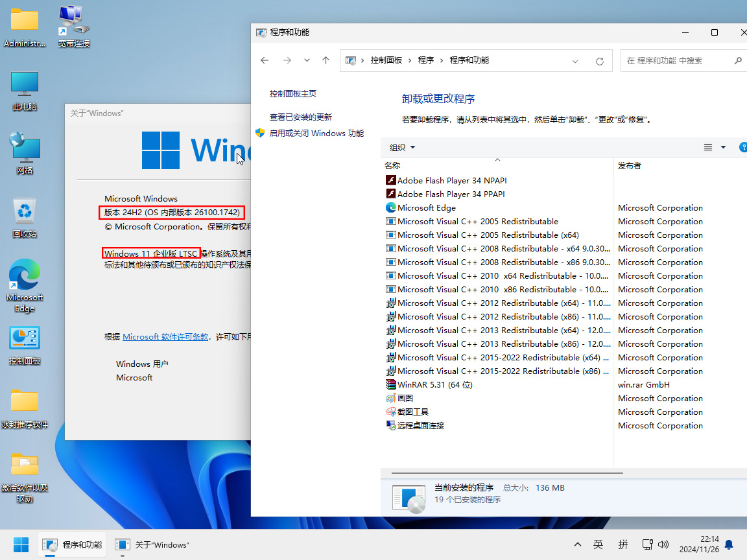Viewport: 747px width, 560px height.
Task: Open the 查看已安装的更新 link
Action: (x=301, y=117)
